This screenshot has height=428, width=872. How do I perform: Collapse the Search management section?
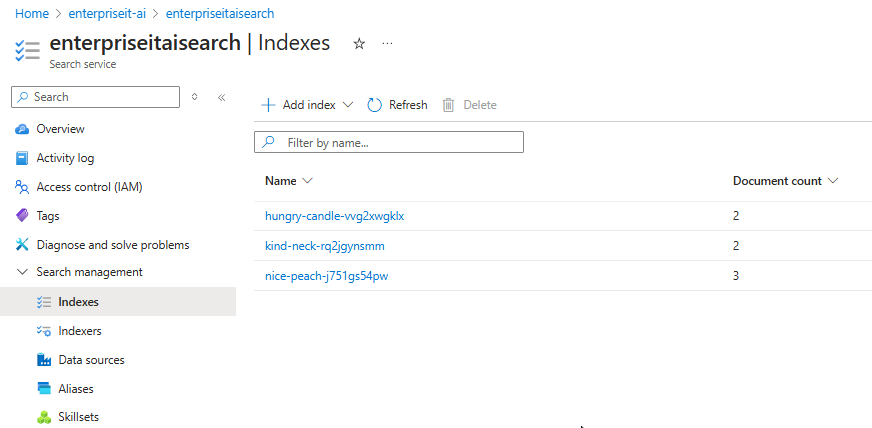click(x=22, y=272)
